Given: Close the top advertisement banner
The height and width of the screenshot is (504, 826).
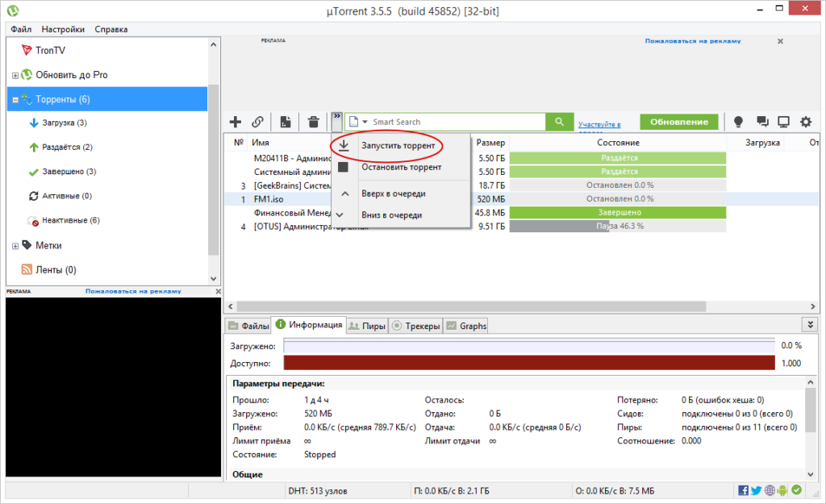Looking at the screenshot, I should (x=780, y=41).
